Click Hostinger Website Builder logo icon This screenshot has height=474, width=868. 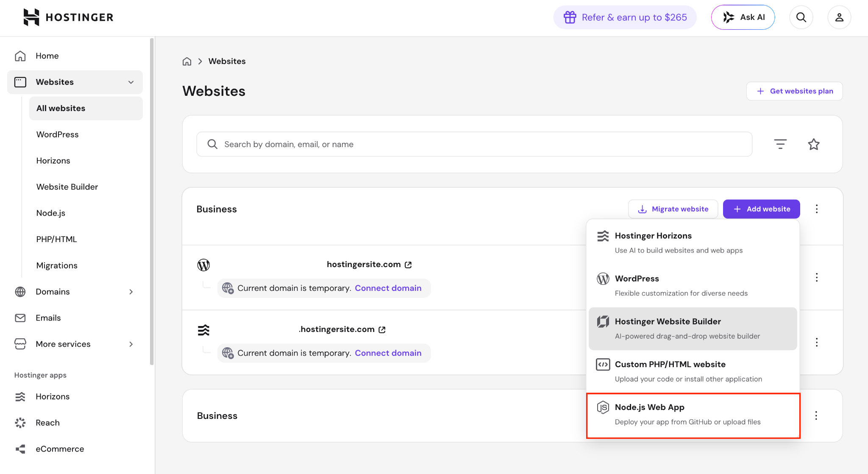pos(603,322)
